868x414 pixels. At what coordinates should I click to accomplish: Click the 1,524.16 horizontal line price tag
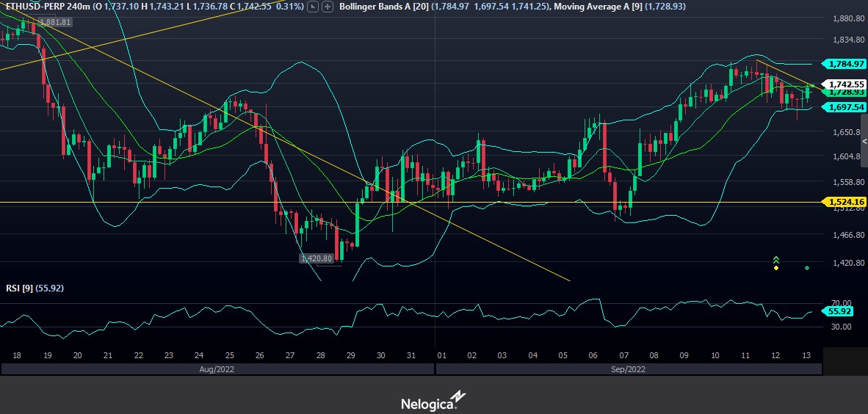click(846, 201)
